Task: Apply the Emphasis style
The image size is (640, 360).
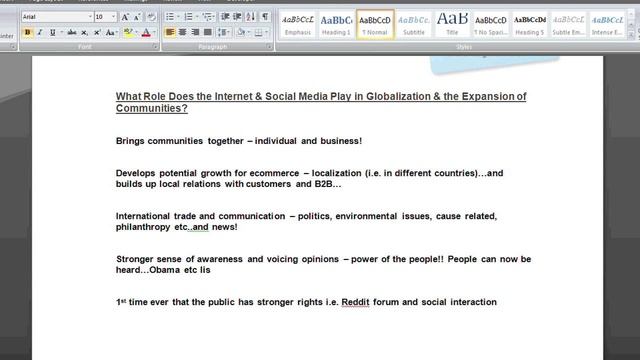Action: coord(298,24)
